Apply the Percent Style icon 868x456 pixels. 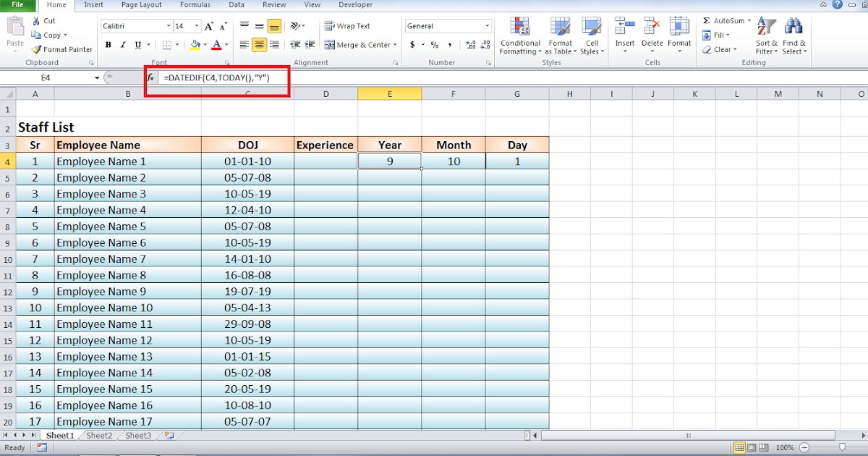pos(435,44)
